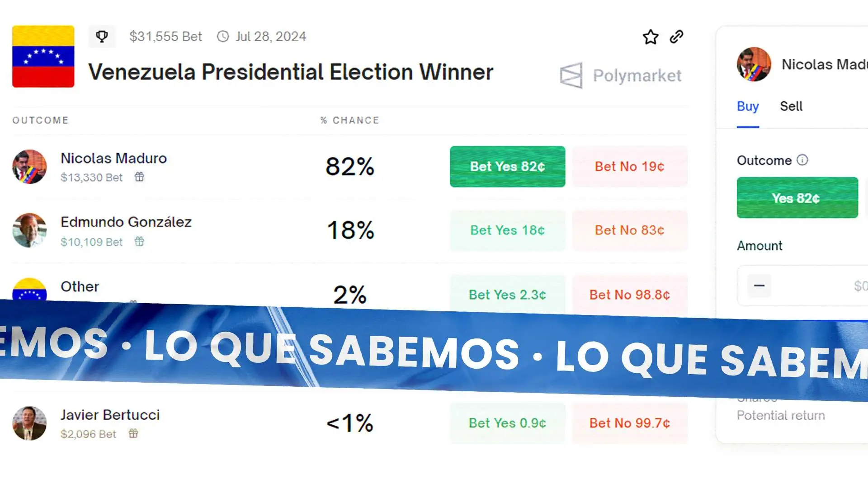868x488 pixels.
Task: Click the gift icon under Nicolas Maduro
Action: point(139,177)
